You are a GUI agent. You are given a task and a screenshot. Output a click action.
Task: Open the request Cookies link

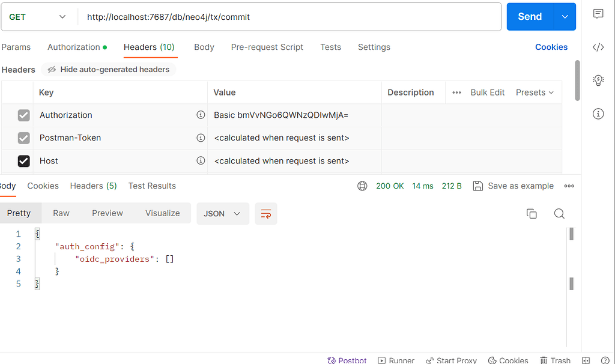click(x=551, y=47)
